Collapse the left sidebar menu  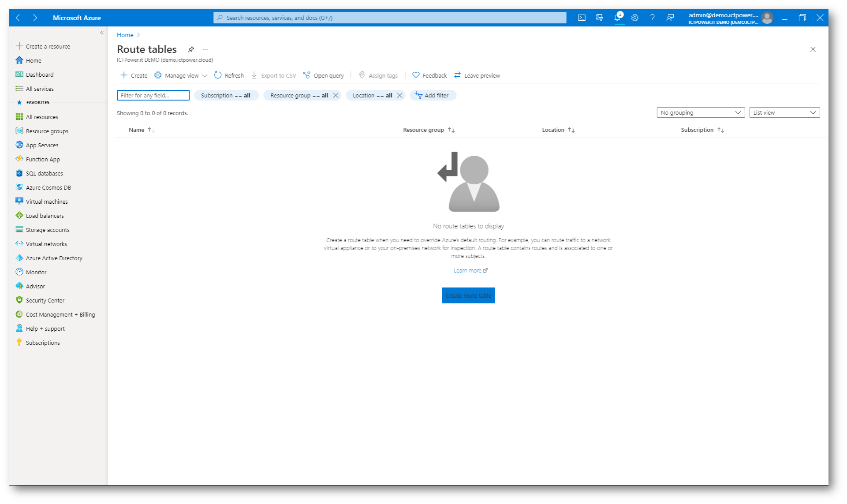[x=102, y=33]
